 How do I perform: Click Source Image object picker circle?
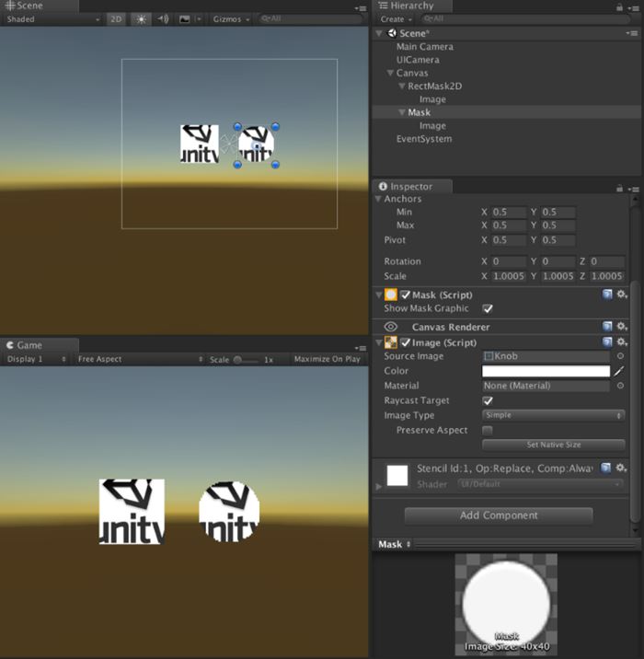[x=620, y=356]
